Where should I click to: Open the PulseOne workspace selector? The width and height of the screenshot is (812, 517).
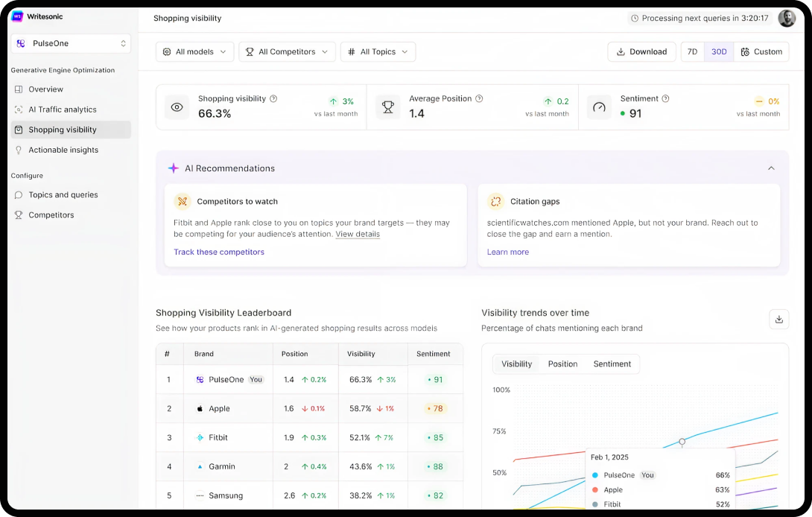pos(71,44)
